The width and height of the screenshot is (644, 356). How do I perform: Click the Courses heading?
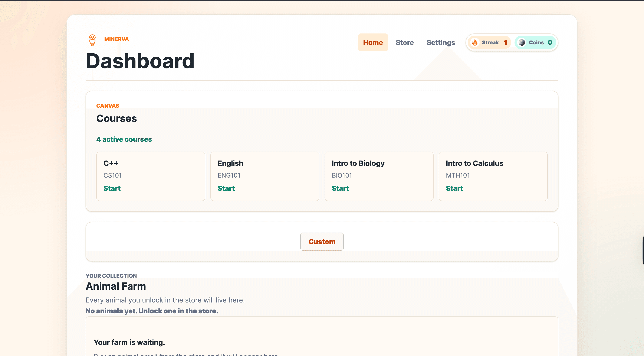(116, 119)
